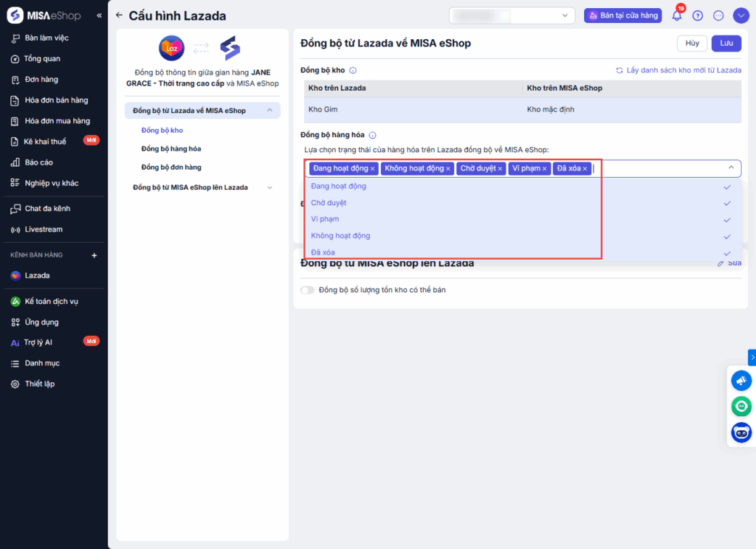Image resolution: width=756 pixels, height=549 pixels.
Task: Remove the Không hoạt động tag
Action: tap(448, 169)
